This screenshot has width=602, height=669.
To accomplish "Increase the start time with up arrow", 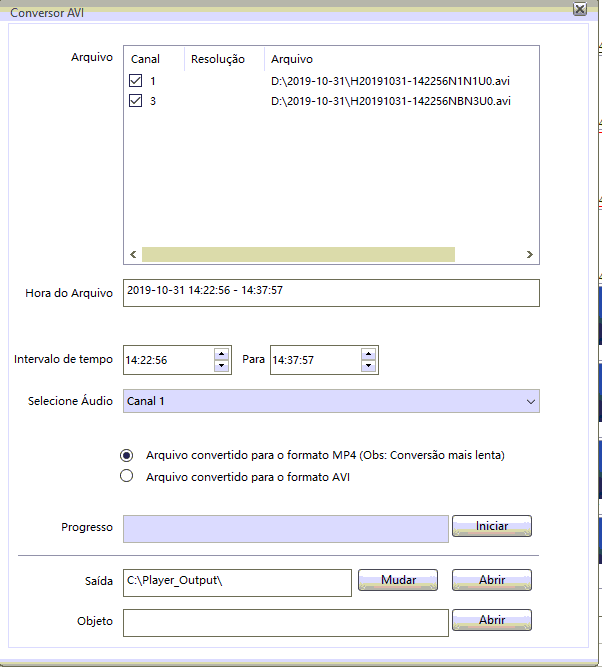I will point(221,353).
